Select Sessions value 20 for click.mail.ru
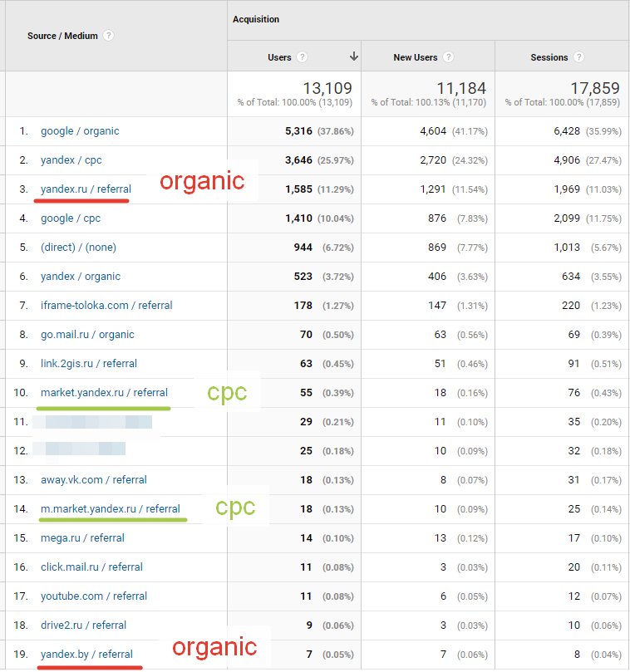The width and height of the screenshot is (630, 672). [x=573, y=567]
